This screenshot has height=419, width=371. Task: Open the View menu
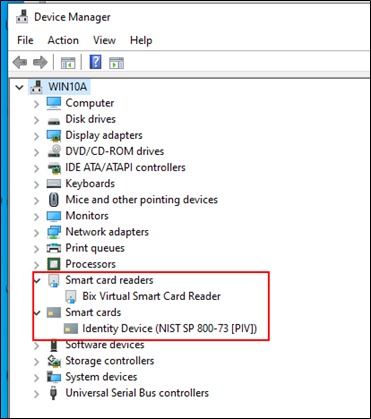(x=104, y=40)
